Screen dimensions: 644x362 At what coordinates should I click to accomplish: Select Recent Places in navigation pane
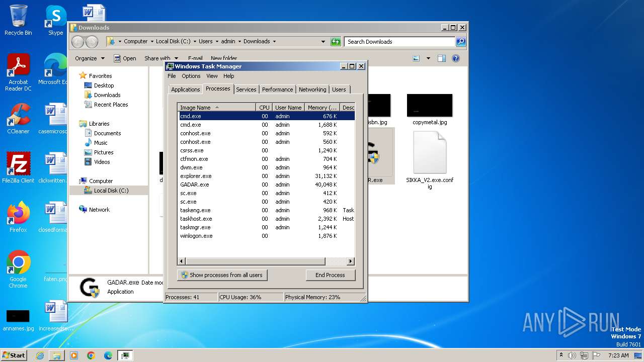click(x=111, y=105)
